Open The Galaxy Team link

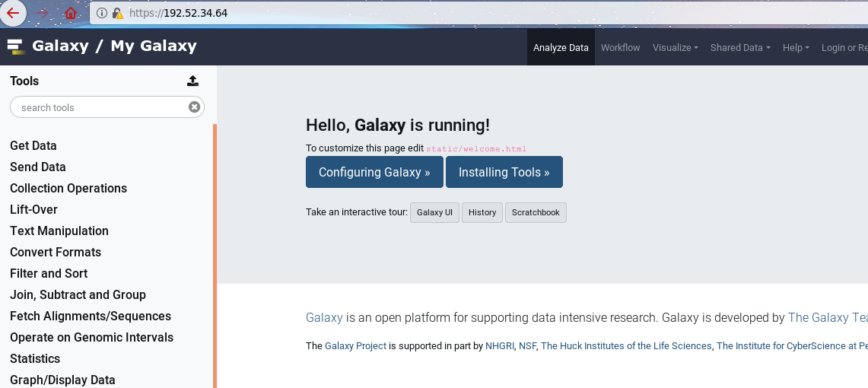(828, 318)
